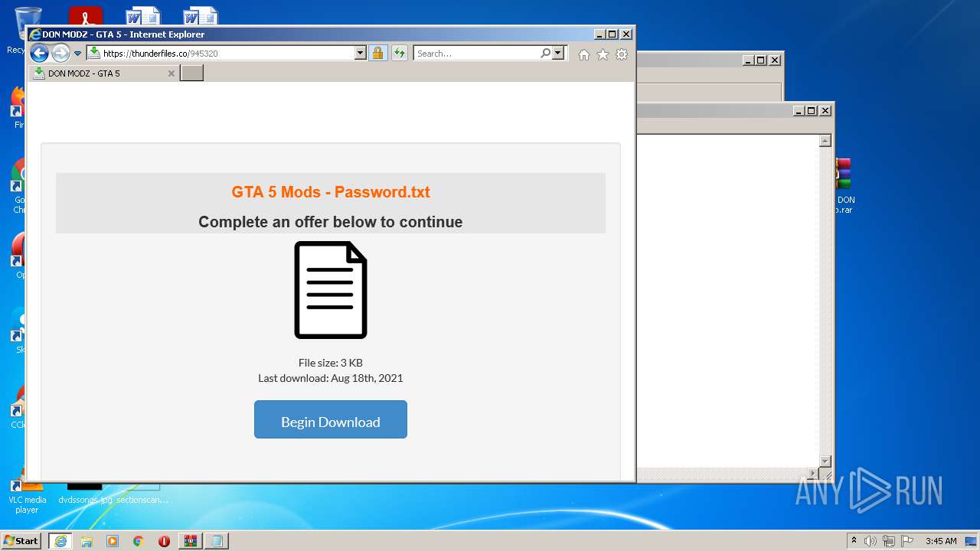Screen dimensions: 980x551
Task: Click the volume speaker tray icon
Action: 871,541
